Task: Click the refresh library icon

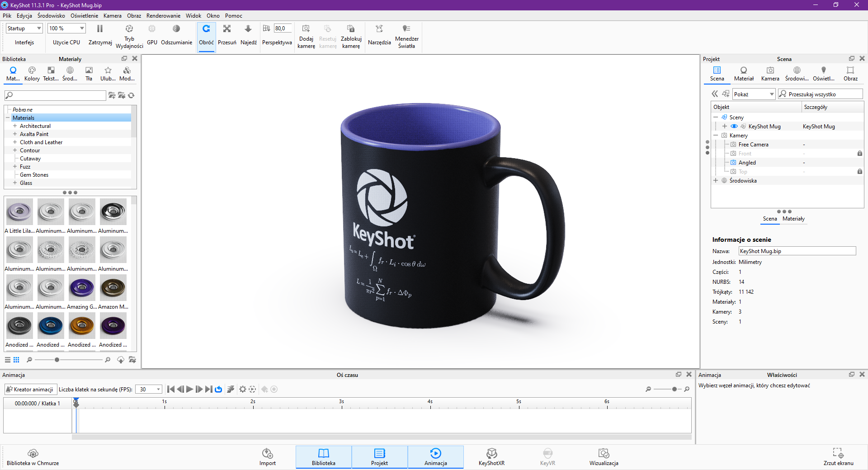Action: [131, 95]
